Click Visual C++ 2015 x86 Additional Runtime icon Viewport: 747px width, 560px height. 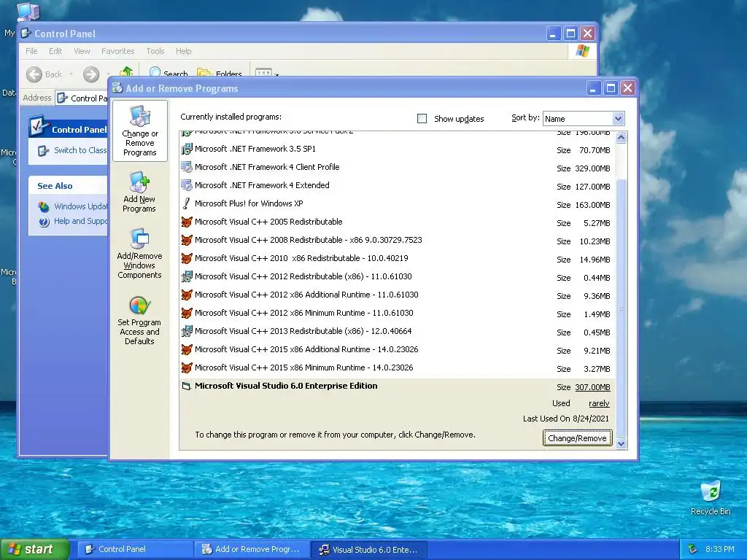(187, 349)
